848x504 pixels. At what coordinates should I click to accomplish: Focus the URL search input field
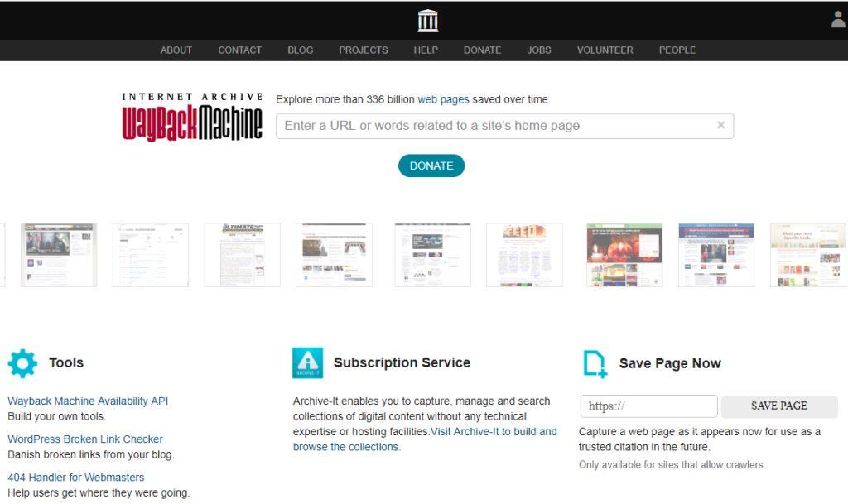pyautogui.click(x=497, y=126)
